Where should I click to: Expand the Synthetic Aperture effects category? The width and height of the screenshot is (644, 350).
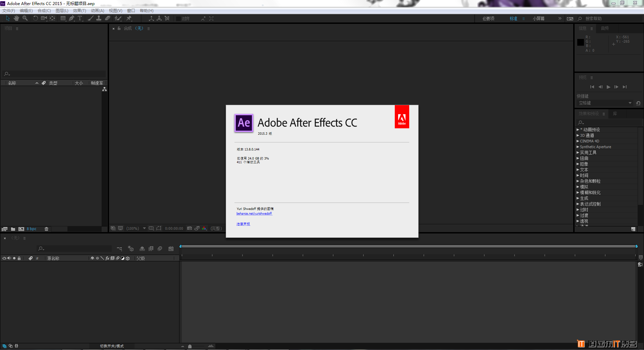[578, 147]
